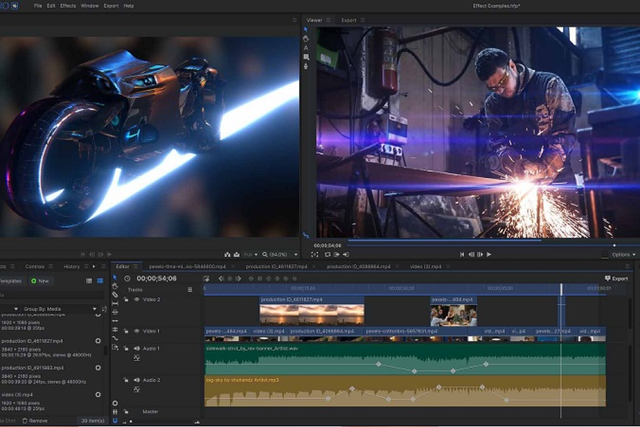This screenshot has height=427, width=640.
Task: Click the mask rectangle tool in Viewer
Action: (x=306, y=57)
